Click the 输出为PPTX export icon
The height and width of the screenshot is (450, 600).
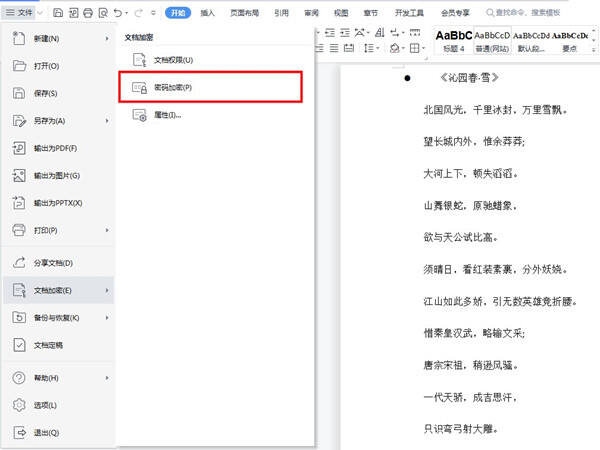(19, 203)
